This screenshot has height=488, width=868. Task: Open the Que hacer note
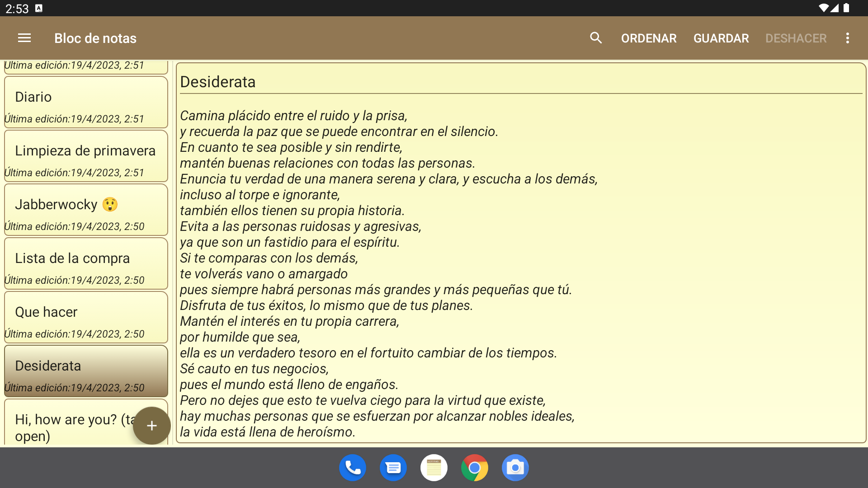tap(86, 317)
